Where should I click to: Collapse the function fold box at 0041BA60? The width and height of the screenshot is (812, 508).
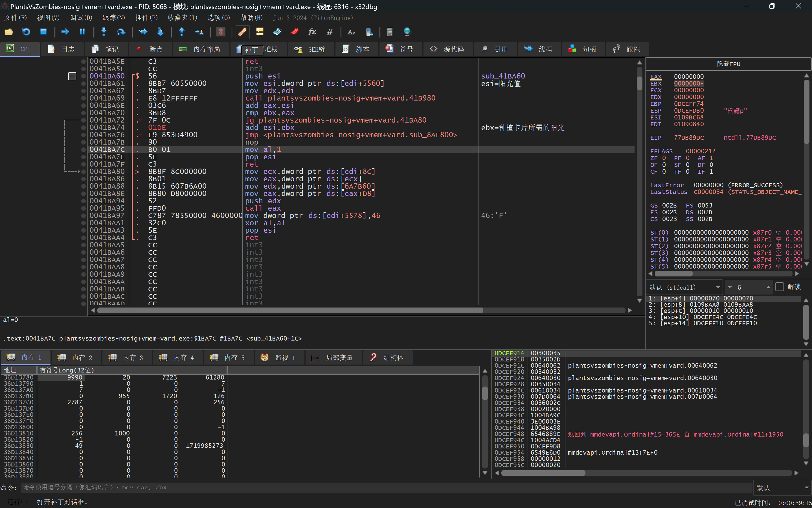pyautogui.click(x=72, y=76)
